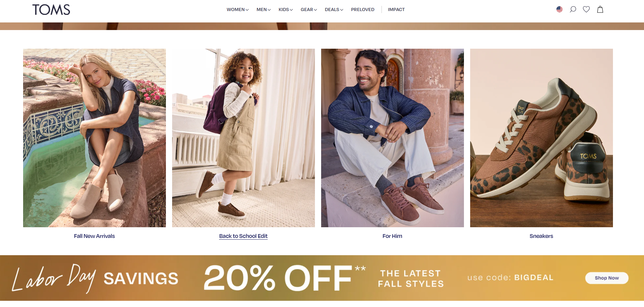Screen dimensions: 644x307
Task: Select the girl with backpack image
Action: [x=243, y=138]
